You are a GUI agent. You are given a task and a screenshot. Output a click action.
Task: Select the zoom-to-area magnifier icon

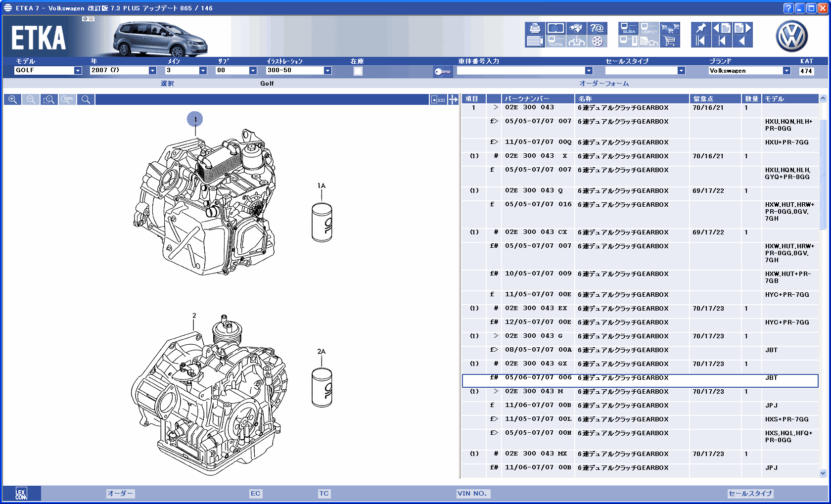click(49, 99)
